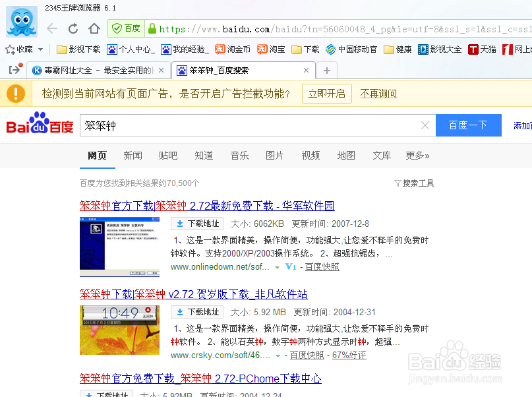The image size is (532, 397).
Task: Open the 淘宝 bookmark
Action: click(271, 49)
